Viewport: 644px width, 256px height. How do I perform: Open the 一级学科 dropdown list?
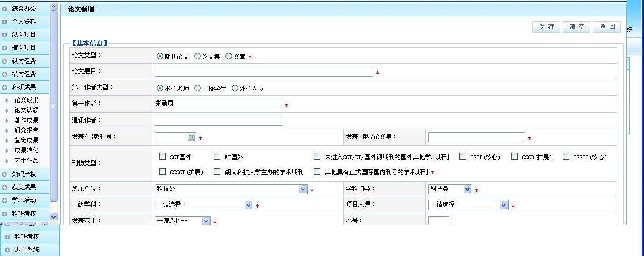tap(248, 205)
